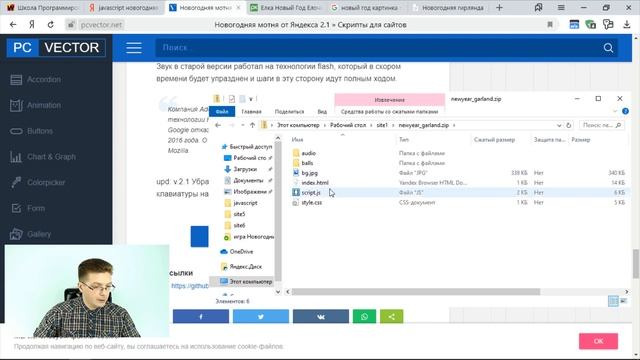
Task: Switch to the новый год картинка tab
Action: (365, 7)
